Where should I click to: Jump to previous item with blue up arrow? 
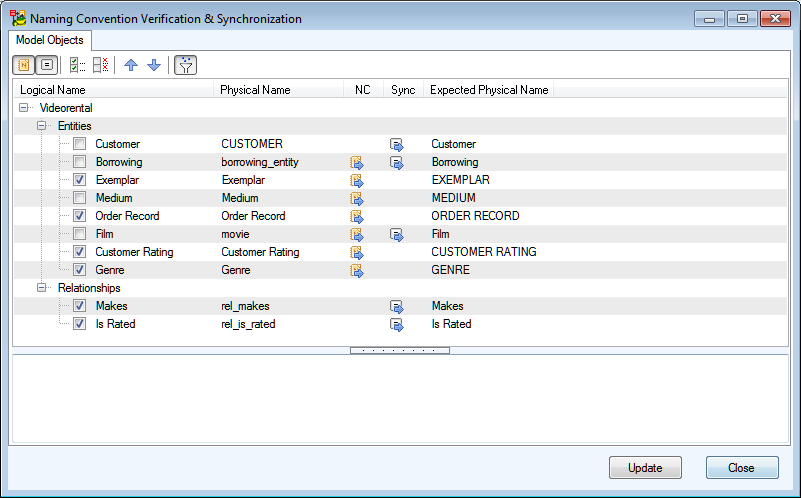(131, 65)
